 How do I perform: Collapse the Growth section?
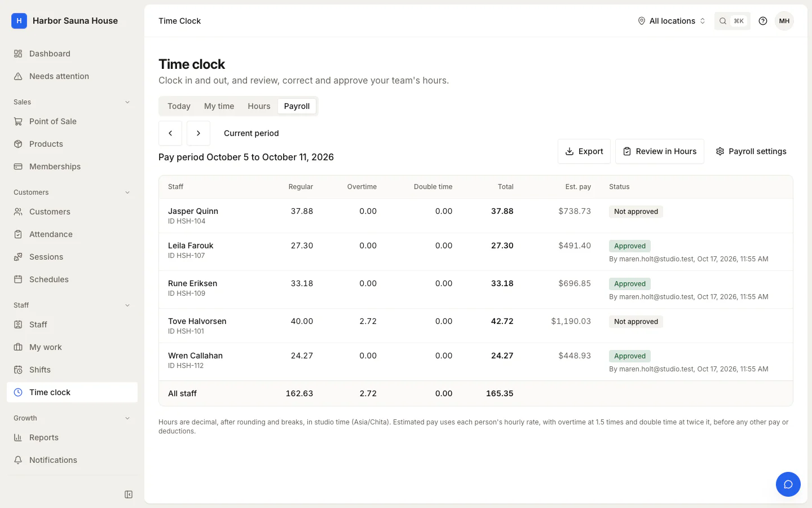click(72, 418)
